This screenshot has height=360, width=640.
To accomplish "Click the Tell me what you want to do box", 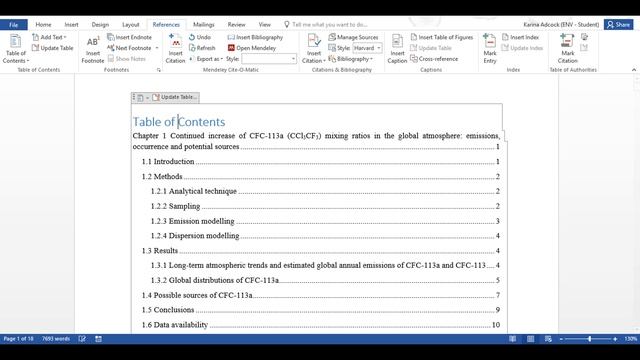I will pyautogui.click(x=326, y=25).
